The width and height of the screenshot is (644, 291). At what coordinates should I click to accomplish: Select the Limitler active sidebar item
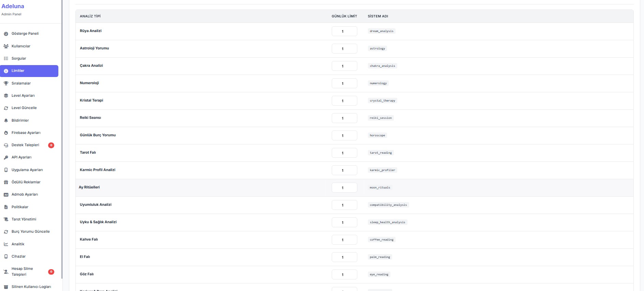(29, 71)
